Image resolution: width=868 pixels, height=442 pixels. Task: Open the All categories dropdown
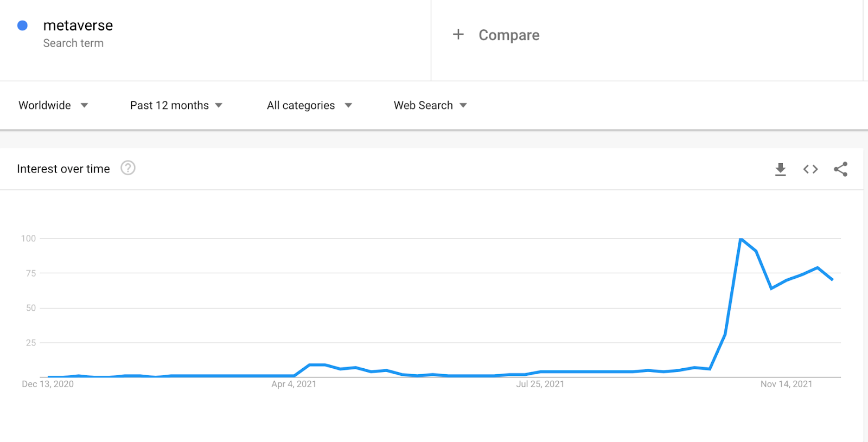tap(309, 105)
